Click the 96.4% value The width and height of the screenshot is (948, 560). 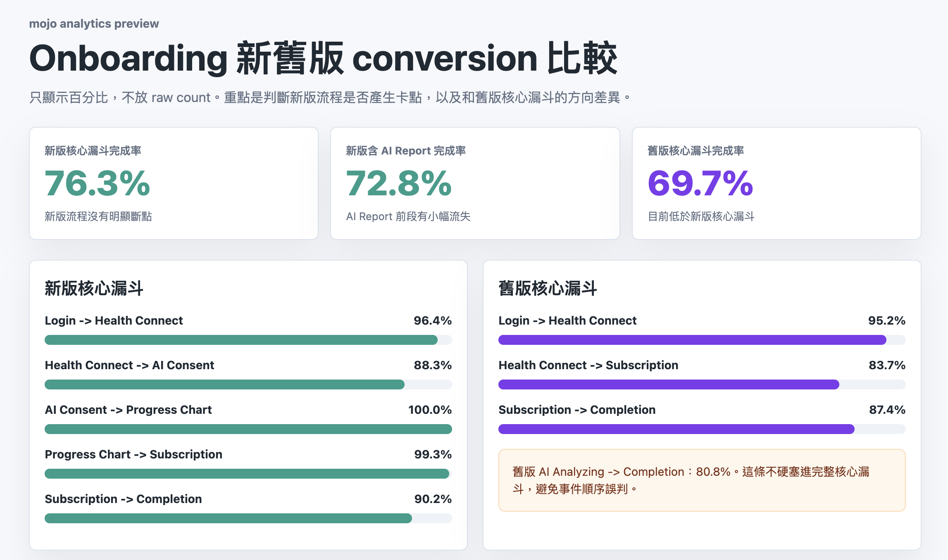pos(433,320)
